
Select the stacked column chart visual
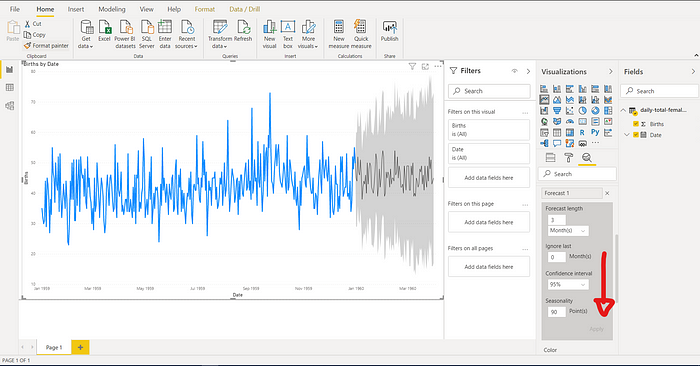557,89
